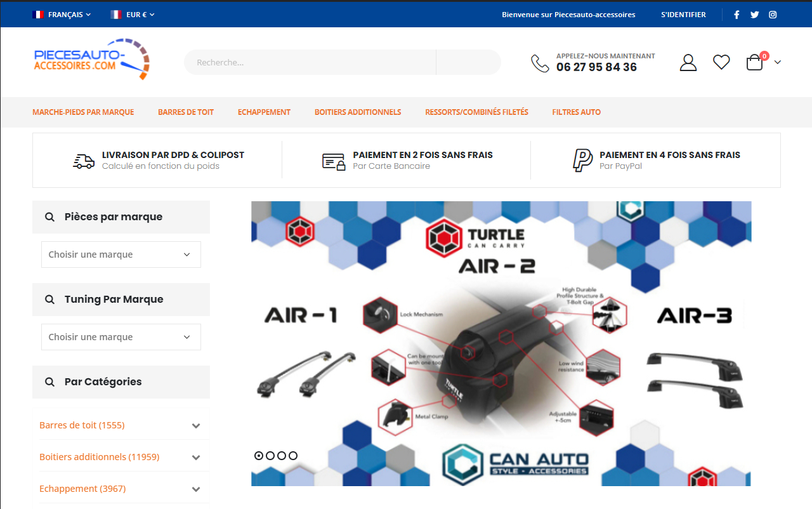
Task: Open Echappement (3967) category link
Action: click(82, 489)
